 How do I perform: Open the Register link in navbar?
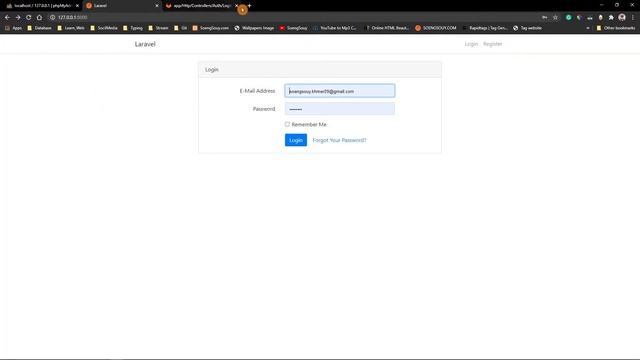click(x=493, y=44)
